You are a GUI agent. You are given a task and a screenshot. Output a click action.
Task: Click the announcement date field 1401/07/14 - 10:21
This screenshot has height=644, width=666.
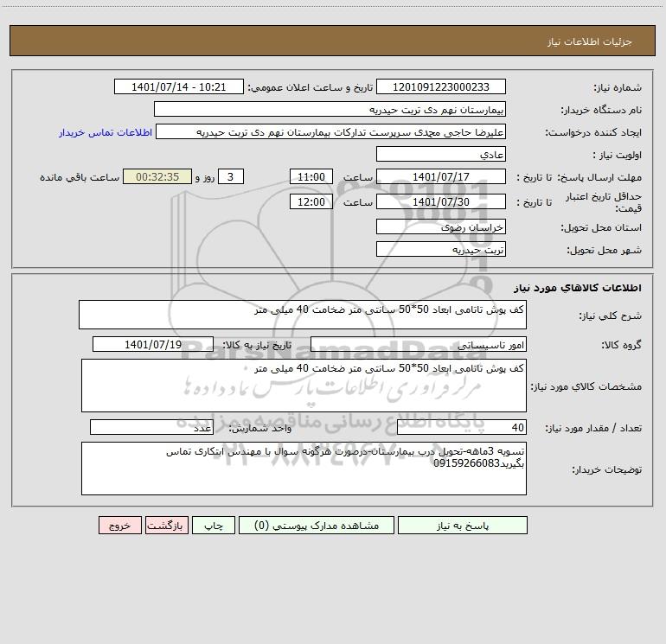[179, 86]
